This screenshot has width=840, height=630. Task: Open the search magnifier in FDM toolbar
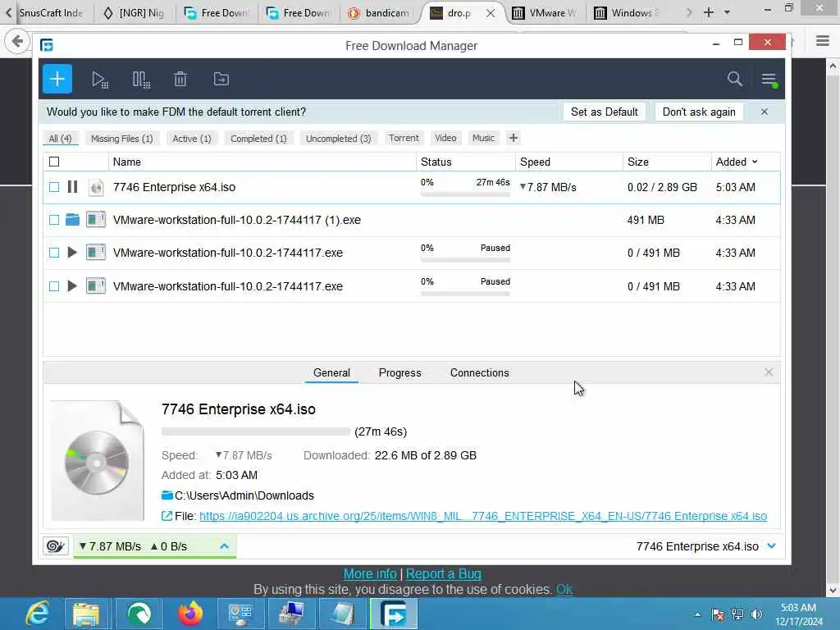[x=734, y=80]
